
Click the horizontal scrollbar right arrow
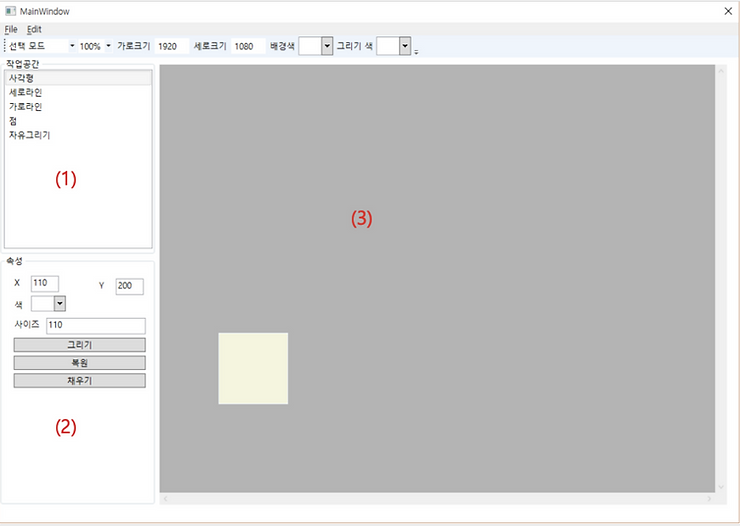[709, 499]
